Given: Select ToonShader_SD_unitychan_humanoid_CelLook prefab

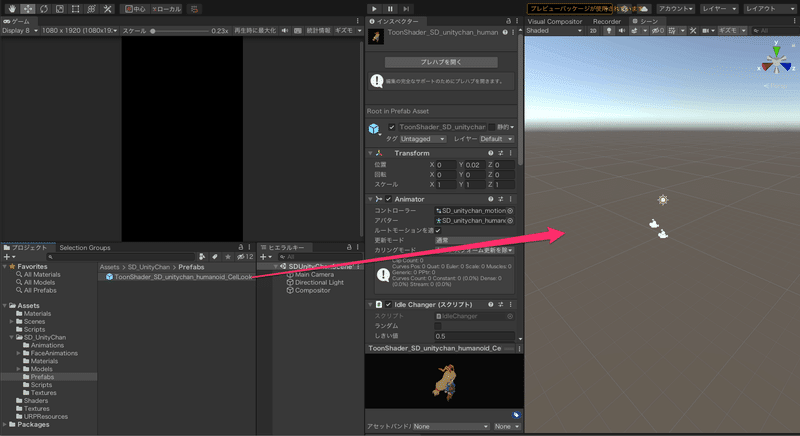Looking at the screenshot, I should coord(179,277).
